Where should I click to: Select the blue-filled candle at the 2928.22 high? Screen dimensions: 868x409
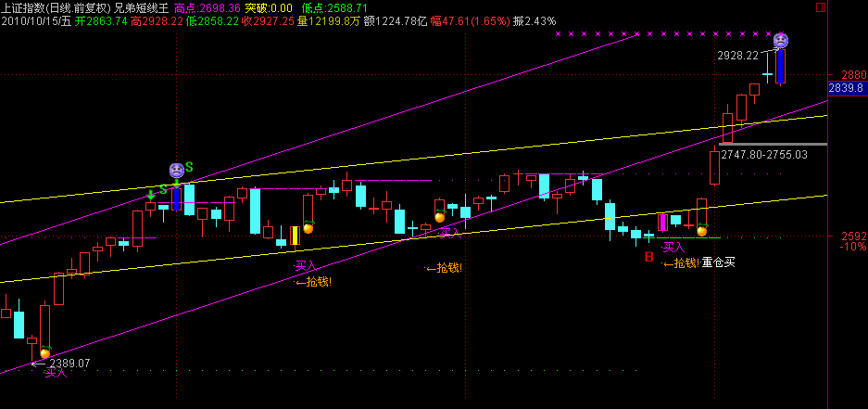781,66
